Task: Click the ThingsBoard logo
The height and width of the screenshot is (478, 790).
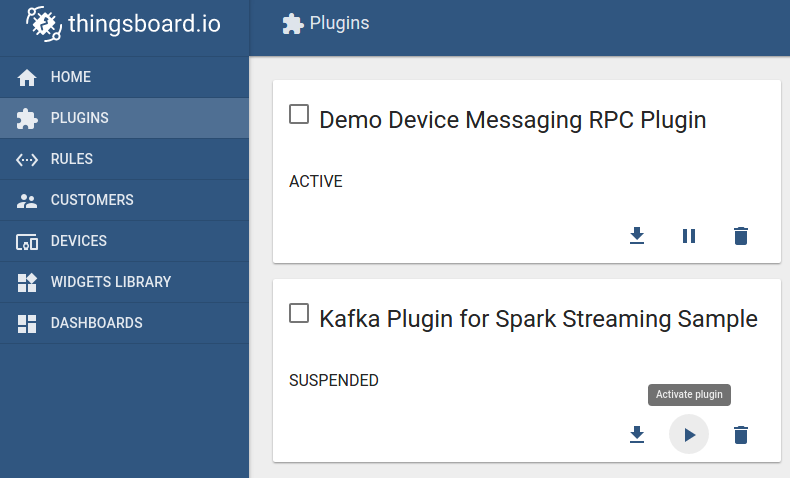Action: pos(124,24)
